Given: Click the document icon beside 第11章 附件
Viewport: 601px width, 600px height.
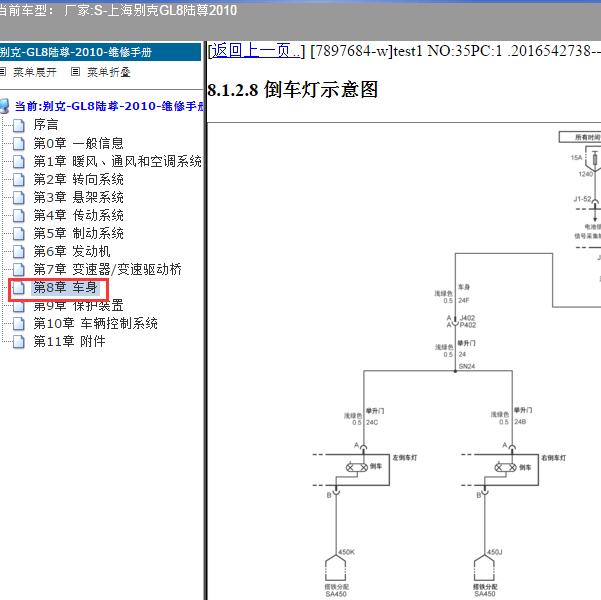Looking at the screenshot, I should click(18, 342).
